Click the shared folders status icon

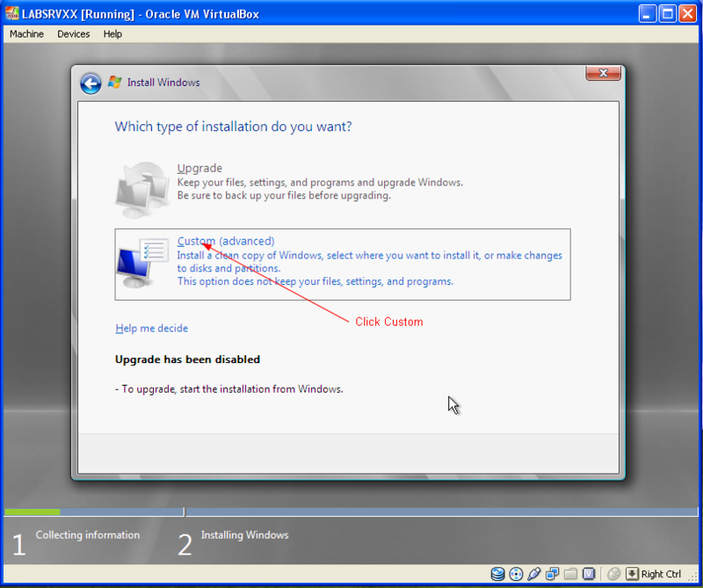click(x=570, y=574)
